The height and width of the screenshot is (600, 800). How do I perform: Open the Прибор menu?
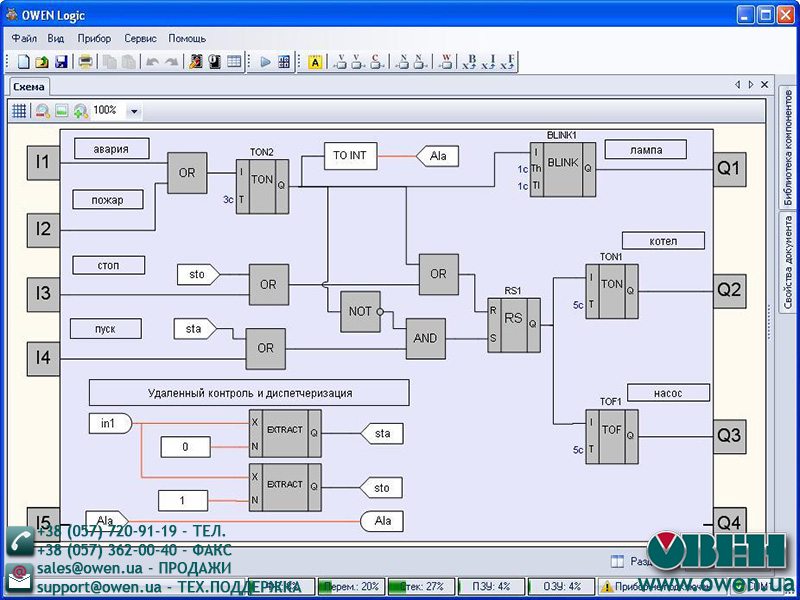[94, 38]
